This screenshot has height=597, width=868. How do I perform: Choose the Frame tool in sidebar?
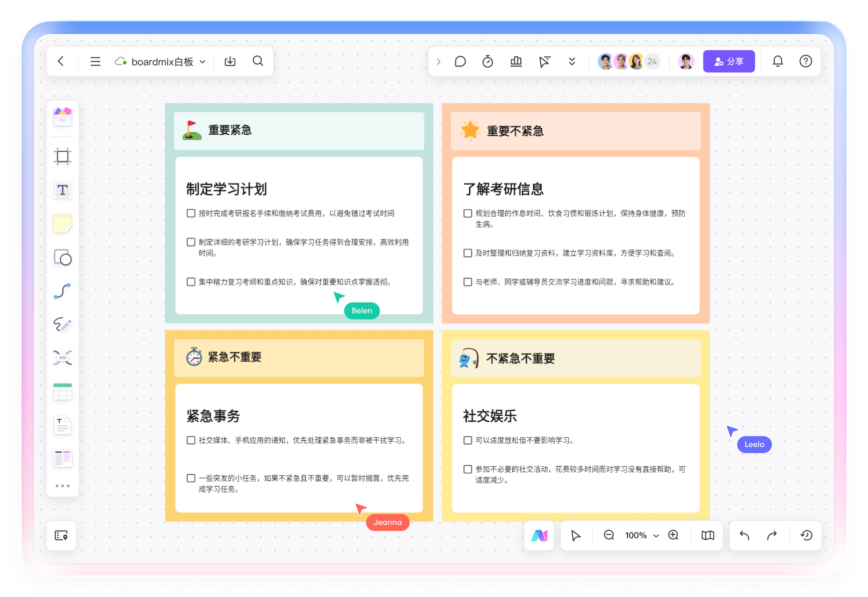pyautogui.click(x=62, y=157)
